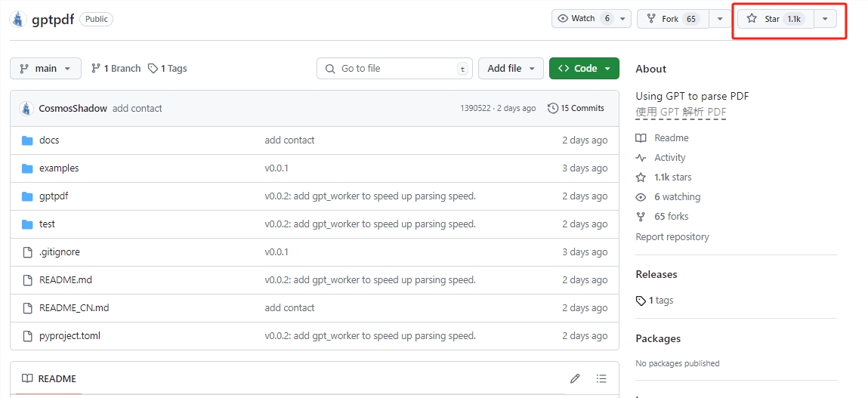Open the latest "add contact" commit message
868x398 pixels.
point(137,109)
